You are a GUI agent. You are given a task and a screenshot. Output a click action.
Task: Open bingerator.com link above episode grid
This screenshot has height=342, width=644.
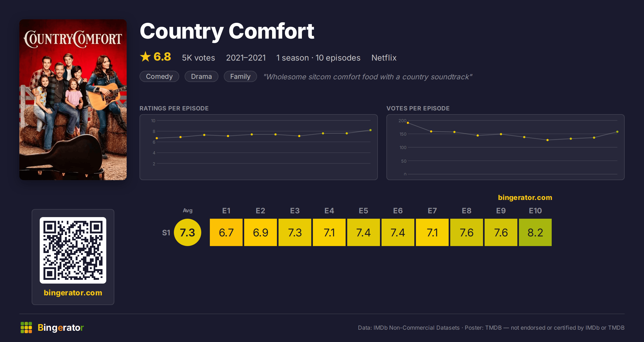pyautogui.click(x=525, y=198)
